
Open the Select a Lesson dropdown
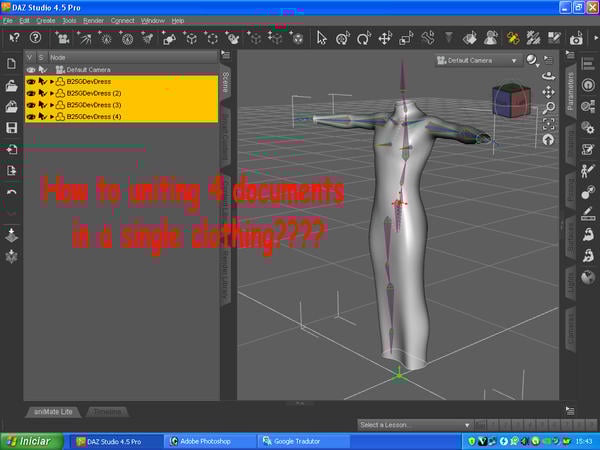414,425
